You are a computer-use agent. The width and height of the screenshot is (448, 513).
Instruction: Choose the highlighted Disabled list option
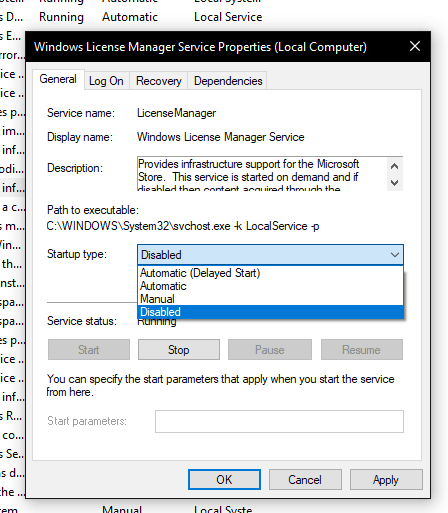270,312
